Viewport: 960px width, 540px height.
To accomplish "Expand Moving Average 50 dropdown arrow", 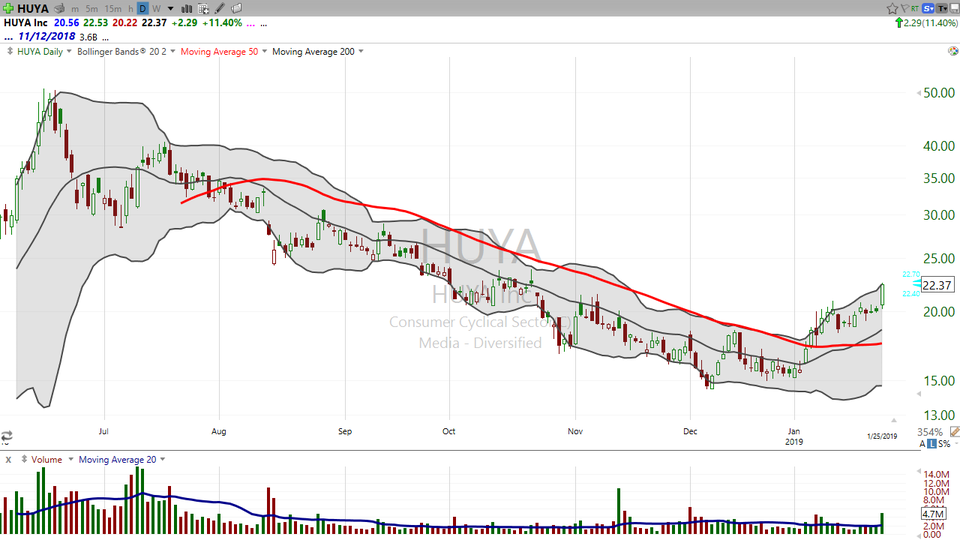I will pyautogui.click(x=264, y=51).
